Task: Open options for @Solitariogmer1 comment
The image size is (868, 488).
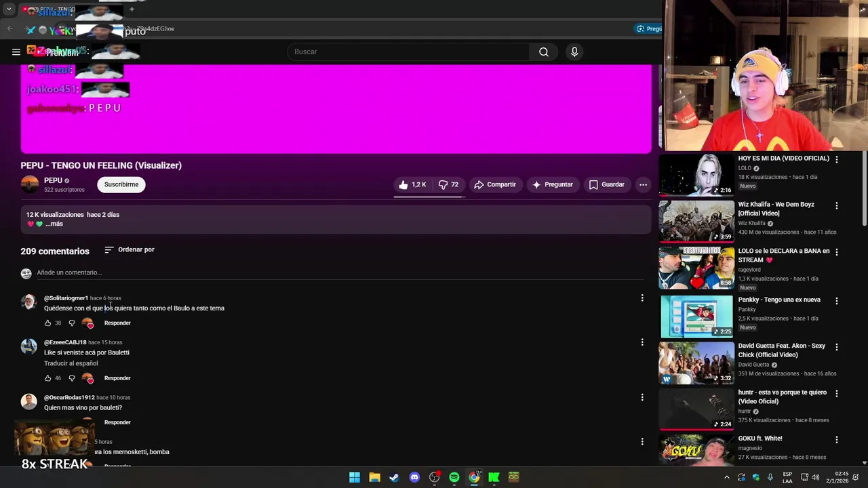Action: tap(642, 298)
